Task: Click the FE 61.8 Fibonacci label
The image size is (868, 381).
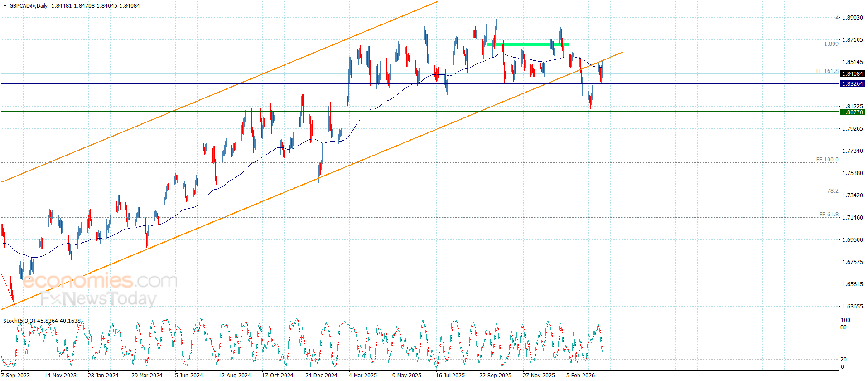Action: (x=829, y=215)
